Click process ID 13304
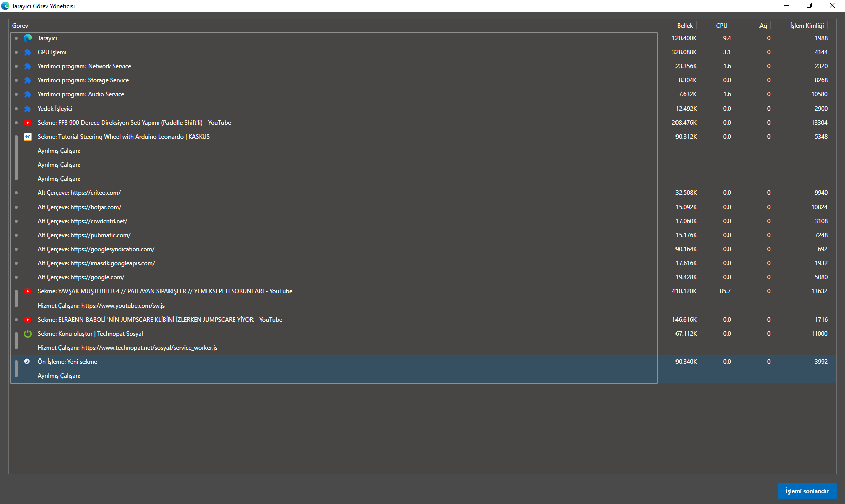This screenshot has height=504, width=845. click(x=819, y=123)
